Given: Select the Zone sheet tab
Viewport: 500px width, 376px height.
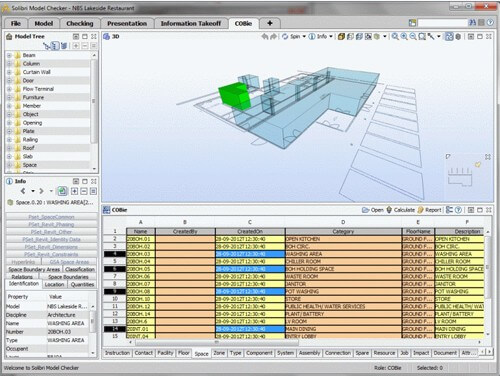Looking at the screenshot, I should (x=219, y=353).
